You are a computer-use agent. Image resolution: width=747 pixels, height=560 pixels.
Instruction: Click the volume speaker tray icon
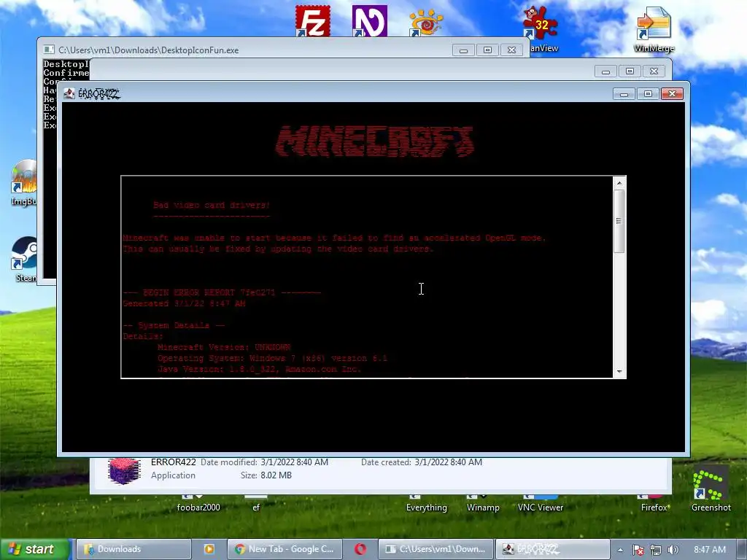point(673,550)
